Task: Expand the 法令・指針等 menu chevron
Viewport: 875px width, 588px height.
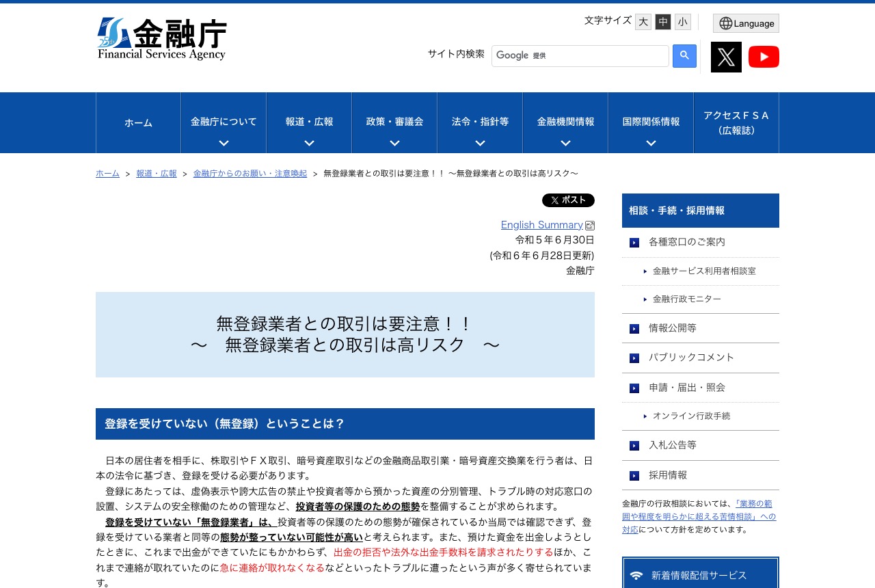Action: (480, 143)
